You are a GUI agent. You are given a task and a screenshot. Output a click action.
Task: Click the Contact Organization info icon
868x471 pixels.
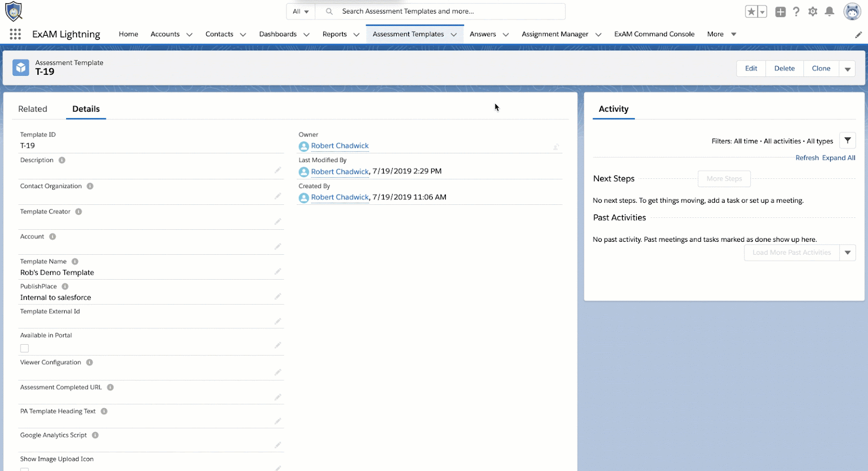pyautogui.click(x=90, y=186)
